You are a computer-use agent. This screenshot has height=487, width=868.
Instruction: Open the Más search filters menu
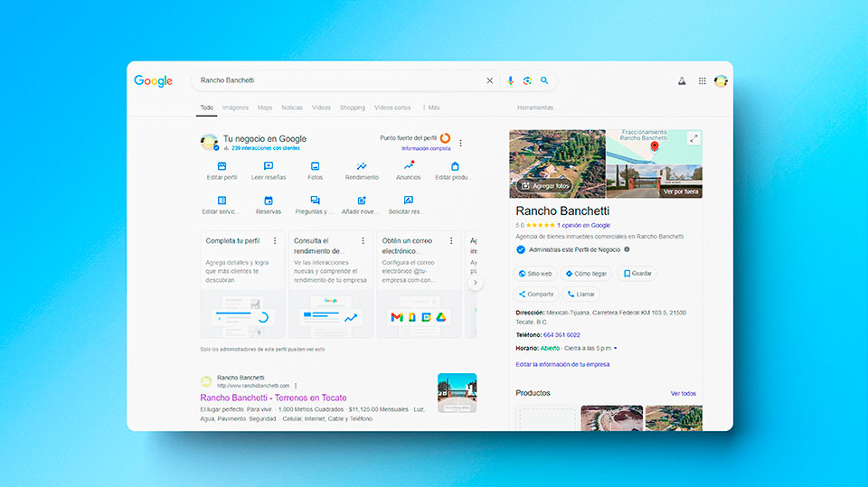pyautogui.click(x=430, y=108)
